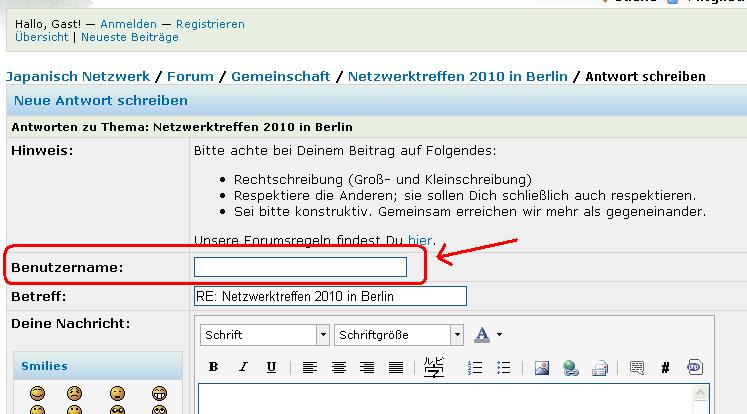
Task: Click the Benutzername input field
Action: pyautogui.click(x=300, y=267)
